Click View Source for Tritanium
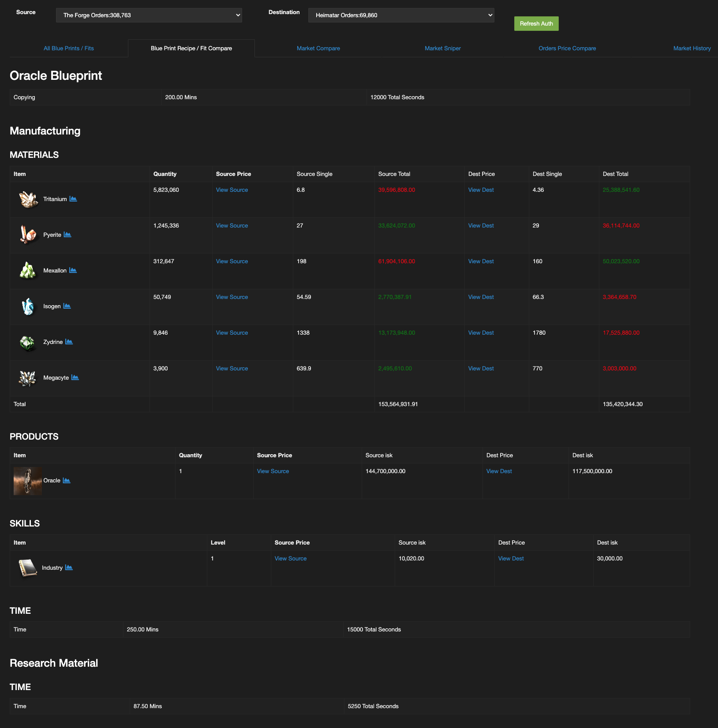Screen dimensions: 718x728 click(x=232, y=190)
